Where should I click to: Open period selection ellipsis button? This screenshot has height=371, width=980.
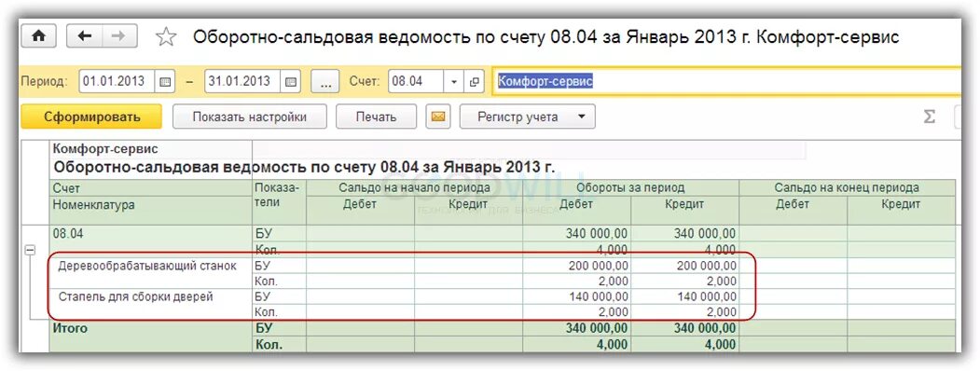pos(325,81)
